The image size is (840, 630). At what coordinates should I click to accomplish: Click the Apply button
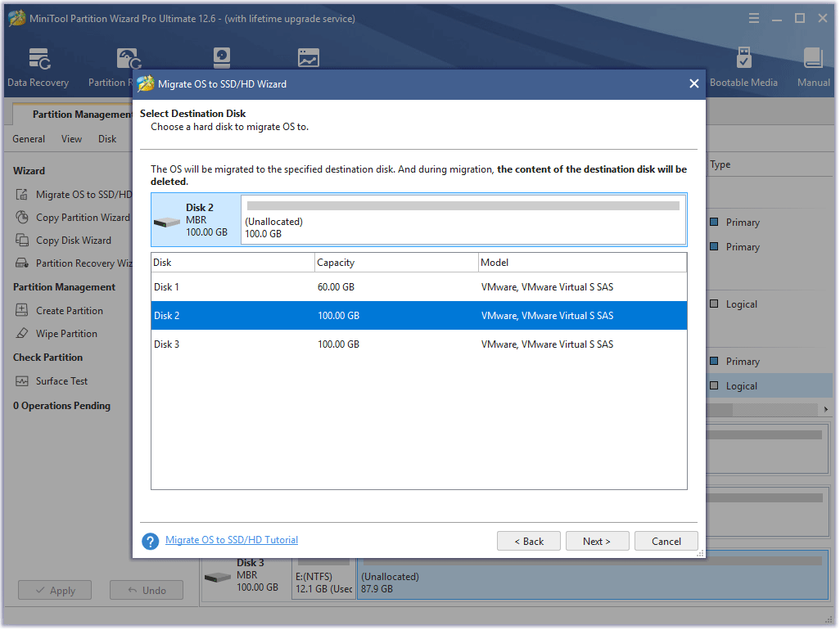click(55, 591)
